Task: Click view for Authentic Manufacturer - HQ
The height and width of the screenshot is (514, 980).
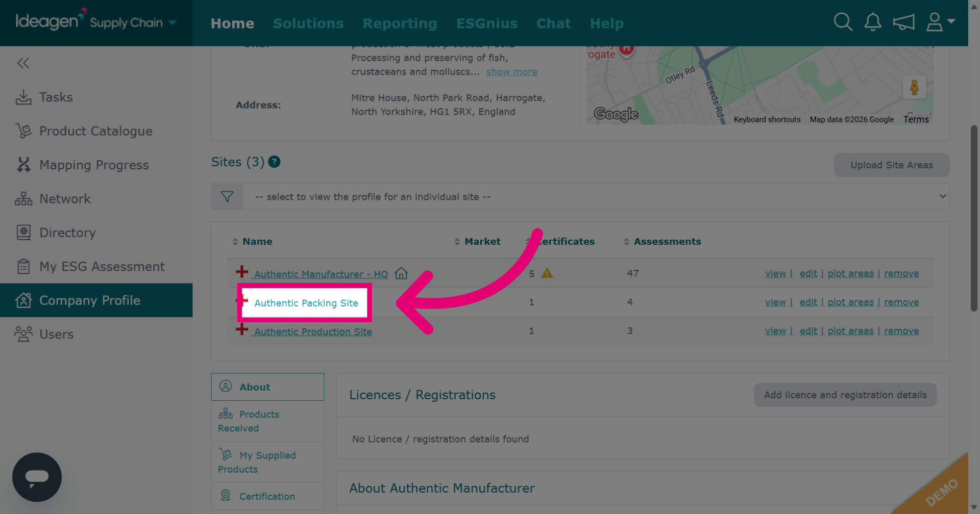Action: [x=775, y=273]
